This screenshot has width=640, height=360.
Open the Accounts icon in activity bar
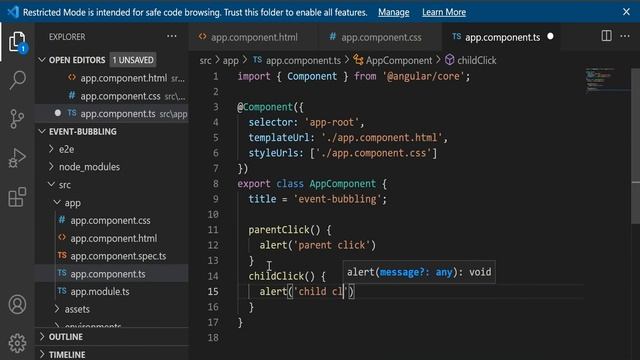point(17,304)
